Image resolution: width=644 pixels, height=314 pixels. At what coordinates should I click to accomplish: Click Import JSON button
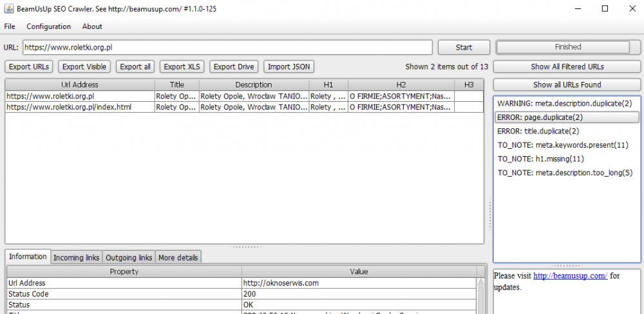[x=289, y=66]
